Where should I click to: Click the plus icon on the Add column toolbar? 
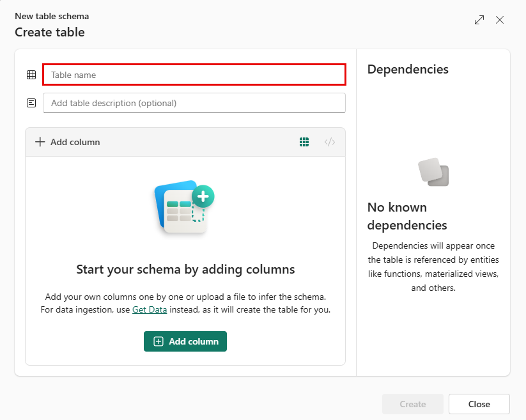pos(40,141)
